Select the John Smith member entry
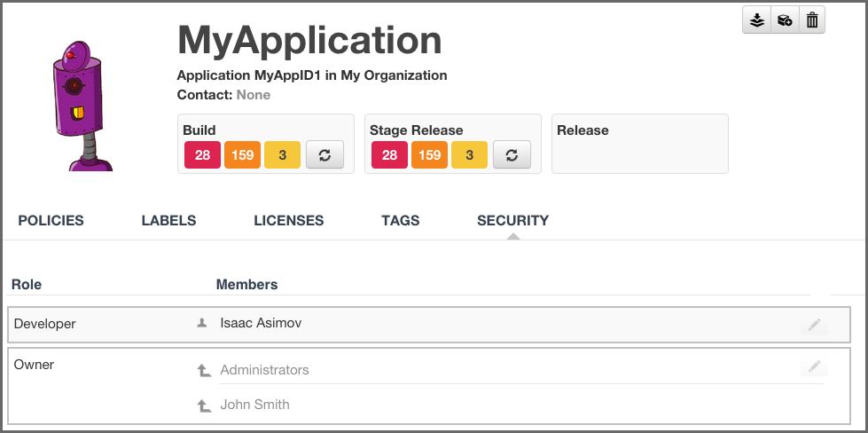 (x=254, y=405)
